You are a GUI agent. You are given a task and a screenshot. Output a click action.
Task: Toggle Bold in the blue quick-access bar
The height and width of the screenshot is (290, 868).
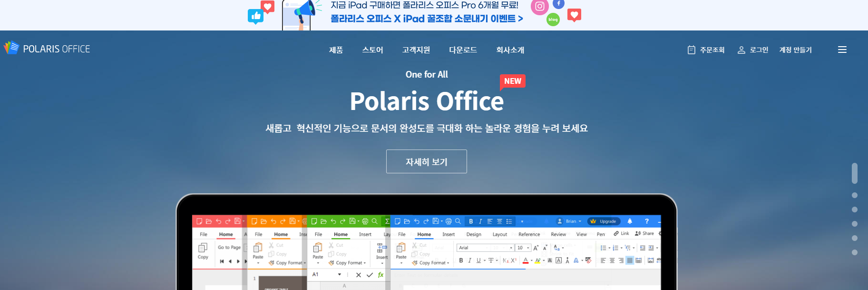point(471,221)
